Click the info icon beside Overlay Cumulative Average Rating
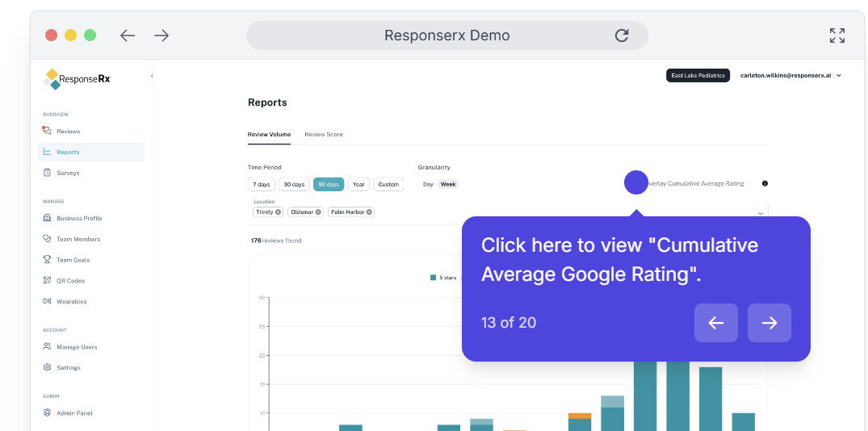The image size is (868, 431). (x=765, y=183)
